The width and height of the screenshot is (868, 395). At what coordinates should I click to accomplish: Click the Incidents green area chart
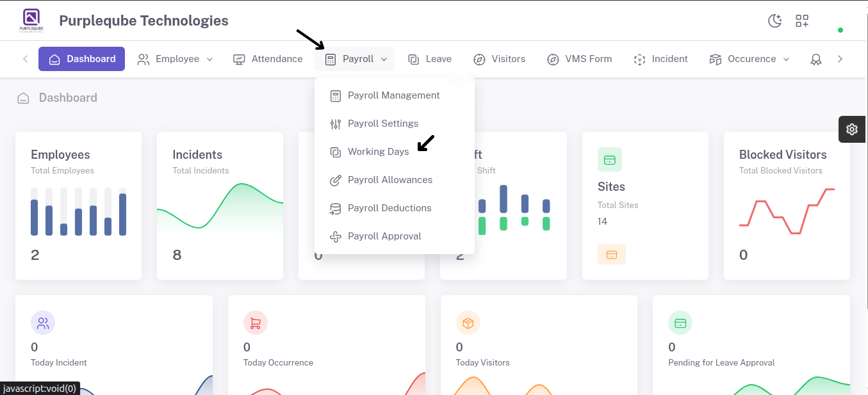[x=220, y=207]
